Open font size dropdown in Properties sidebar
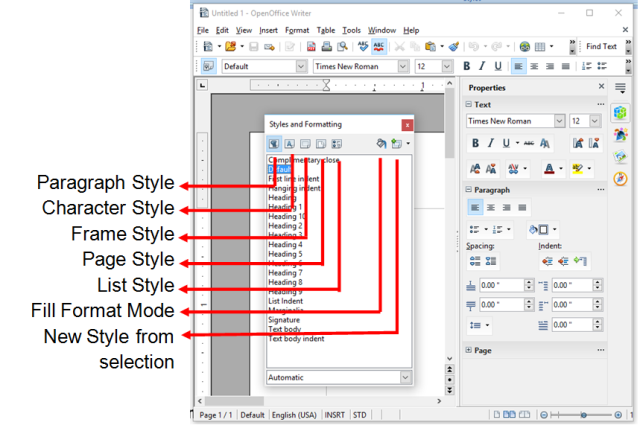The height and width of the screenshot is (425, 640). click(x=595, y=121)
